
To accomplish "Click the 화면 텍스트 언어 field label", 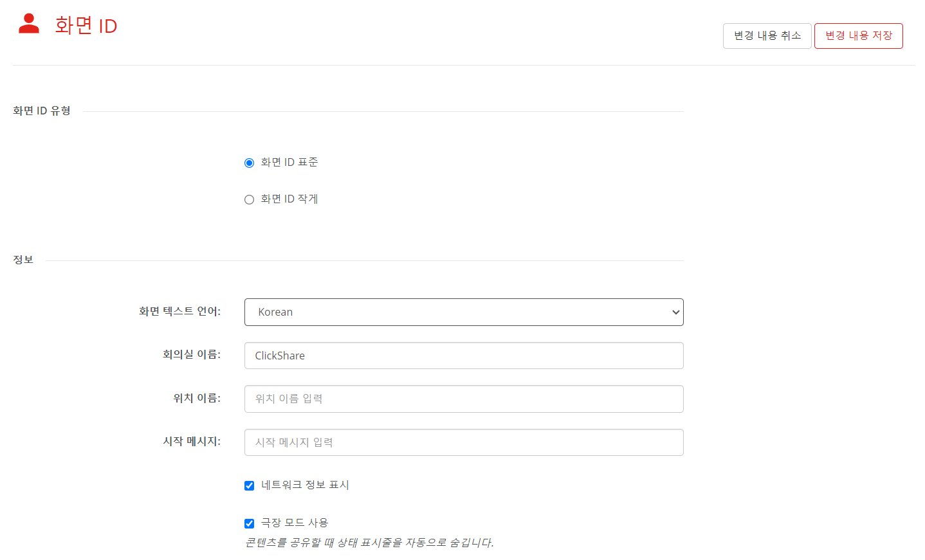I will pyautogui.click(x=180, y=311).
